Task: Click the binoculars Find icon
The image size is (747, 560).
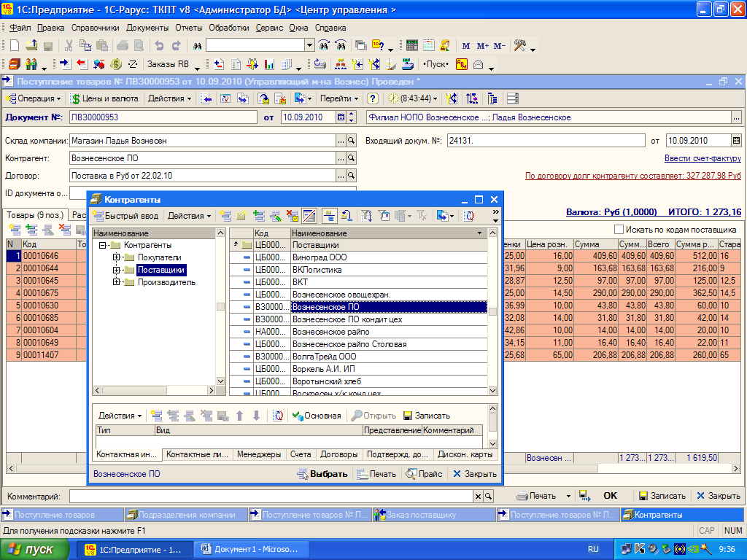Action: point(197,46)
